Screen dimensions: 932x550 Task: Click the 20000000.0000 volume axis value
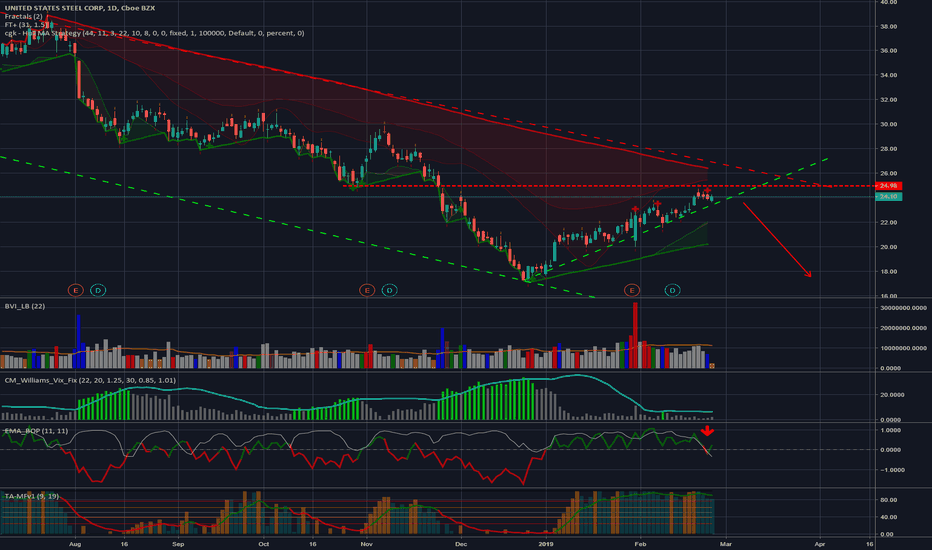click(x=903, y=328)
